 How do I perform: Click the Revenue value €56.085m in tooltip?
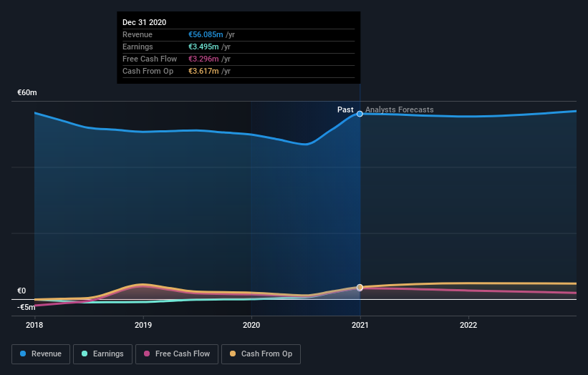tap(206, 34)
